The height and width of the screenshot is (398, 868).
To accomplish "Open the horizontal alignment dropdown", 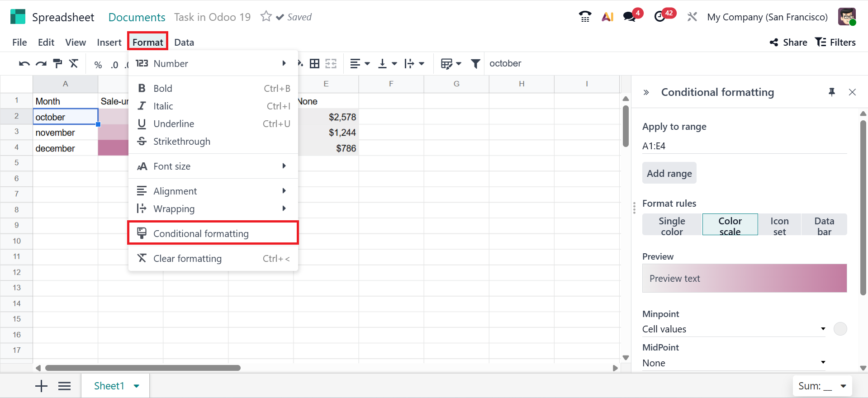I will tap(360, 64).
